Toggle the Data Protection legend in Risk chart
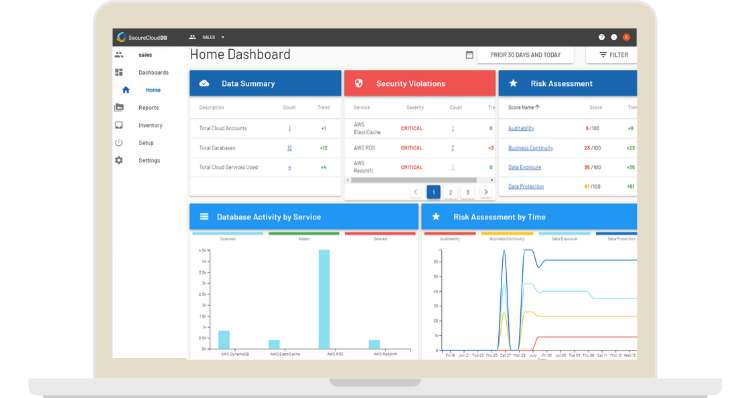 coord(617,236)
